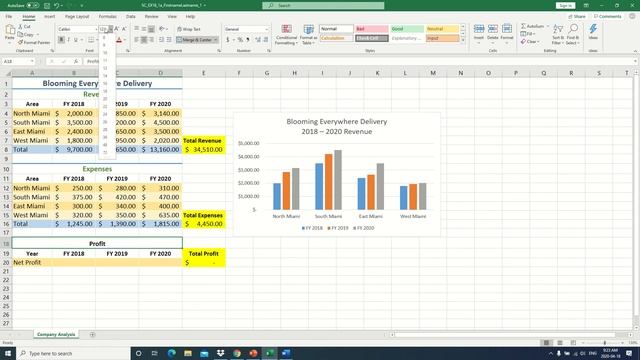Click the Insert Function fx icon
This screenshot has width=640, height=360.
pyautogui.click(x=76, y=61)
